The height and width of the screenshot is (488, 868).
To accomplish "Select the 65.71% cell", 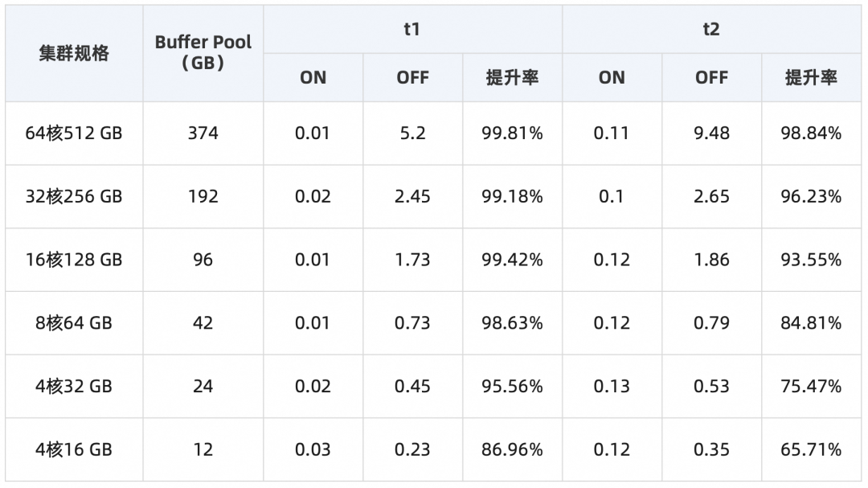I will pyautogui.click(x=811, y=449).
